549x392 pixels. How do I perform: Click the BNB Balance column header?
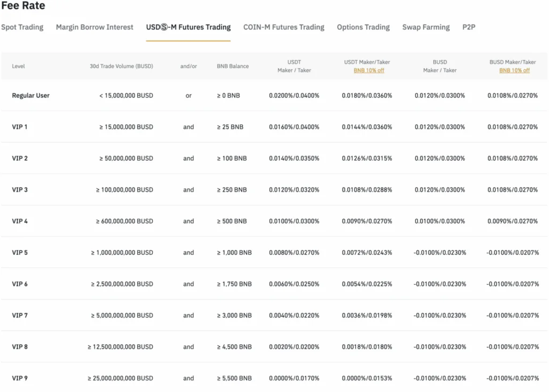click(x=233, y=66)
